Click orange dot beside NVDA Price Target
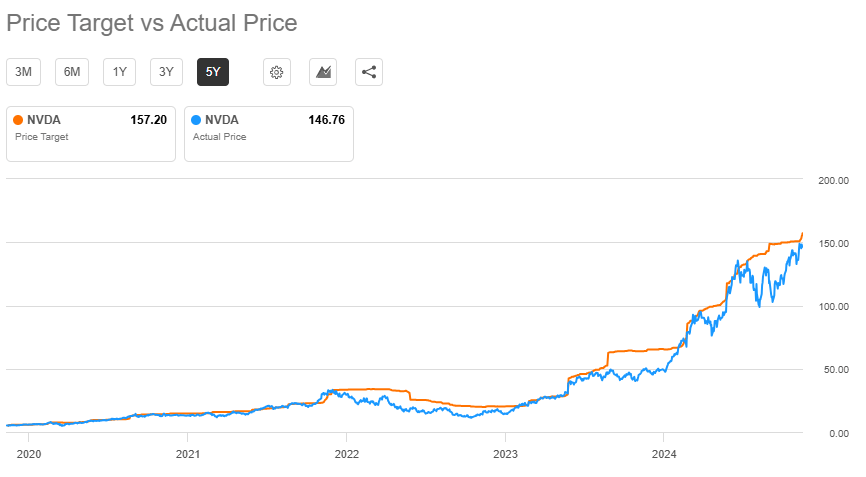 (18, 120)
